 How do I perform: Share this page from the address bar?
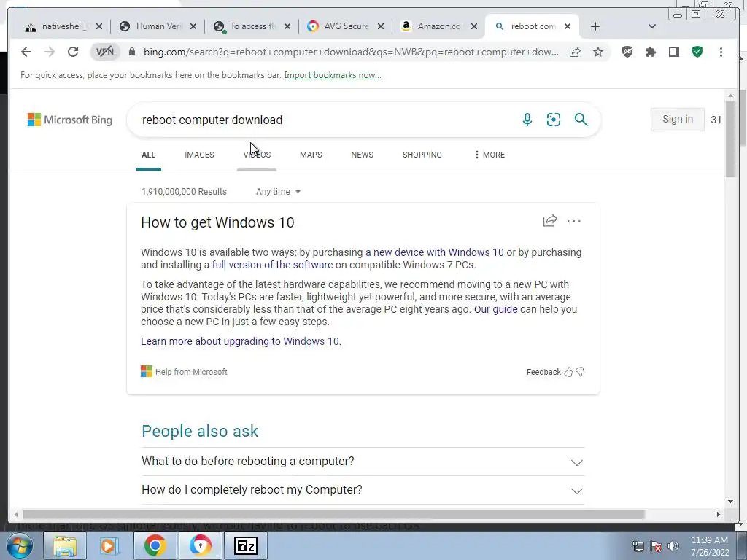click(575, 52)
